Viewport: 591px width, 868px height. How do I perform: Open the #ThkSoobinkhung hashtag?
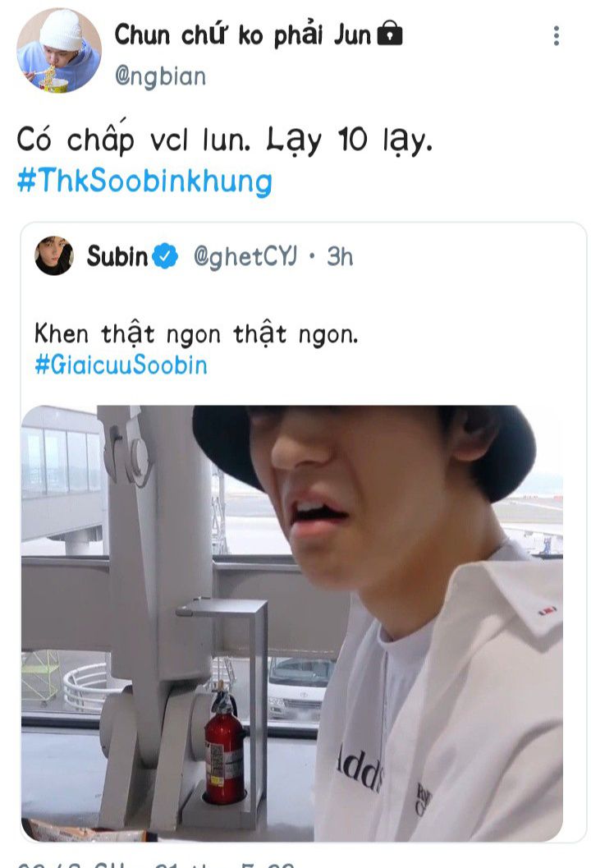coord(144,181)
